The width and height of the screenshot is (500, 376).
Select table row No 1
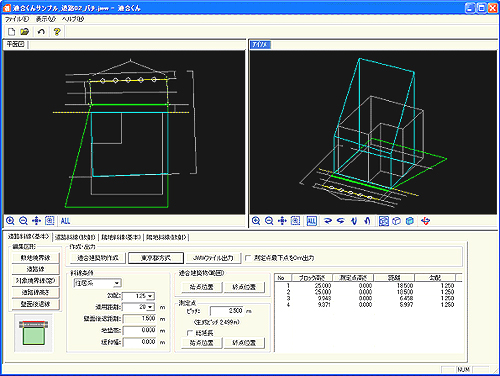click(x=368, y=286)
